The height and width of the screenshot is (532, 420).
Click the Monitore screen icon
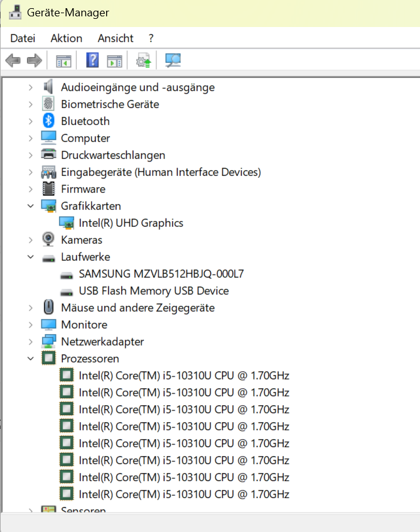coord(48,324)
